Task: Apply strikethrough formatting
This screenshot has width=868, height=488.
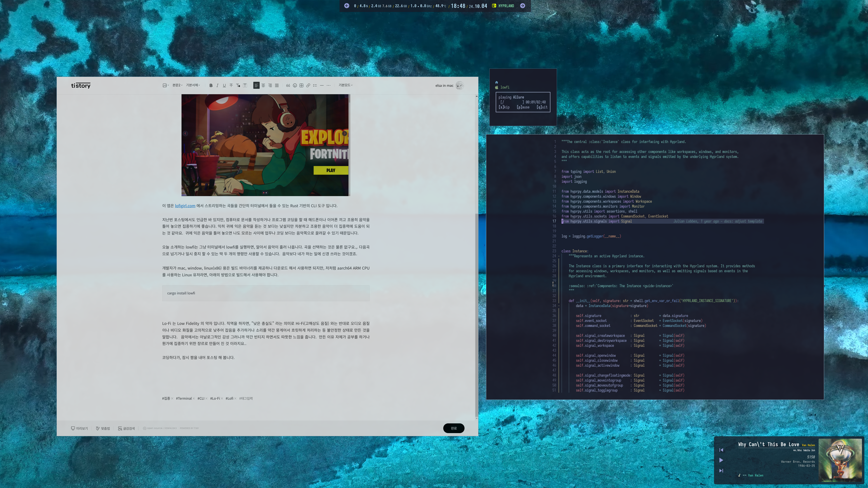Action: tap(231, 86)
